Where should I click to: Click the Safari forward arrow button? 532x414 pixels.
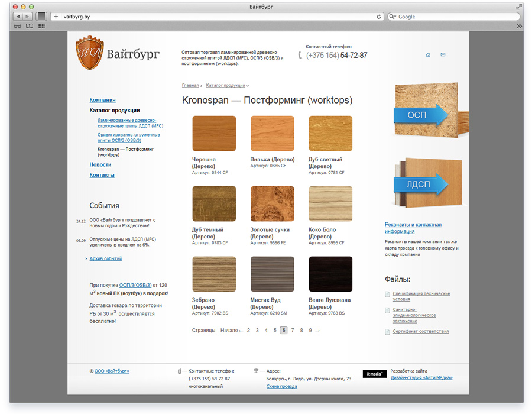coord(27,17)
